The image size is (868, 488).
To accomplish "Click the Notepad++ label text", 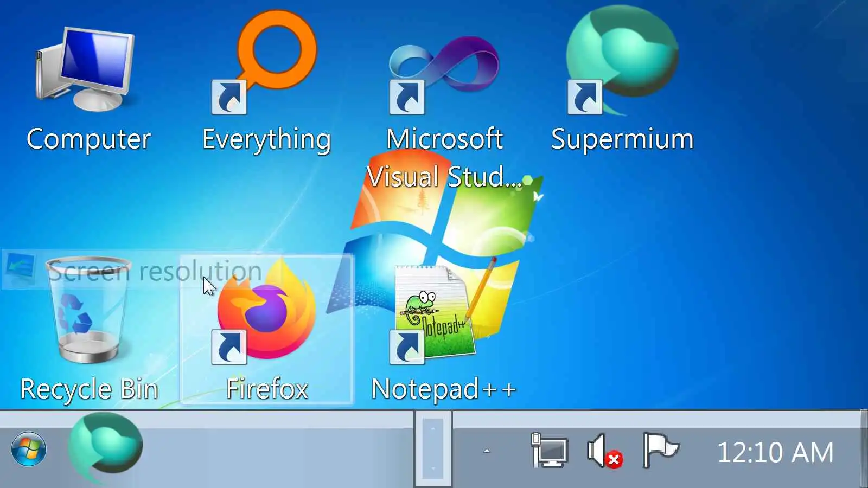I will coord(443,389).
